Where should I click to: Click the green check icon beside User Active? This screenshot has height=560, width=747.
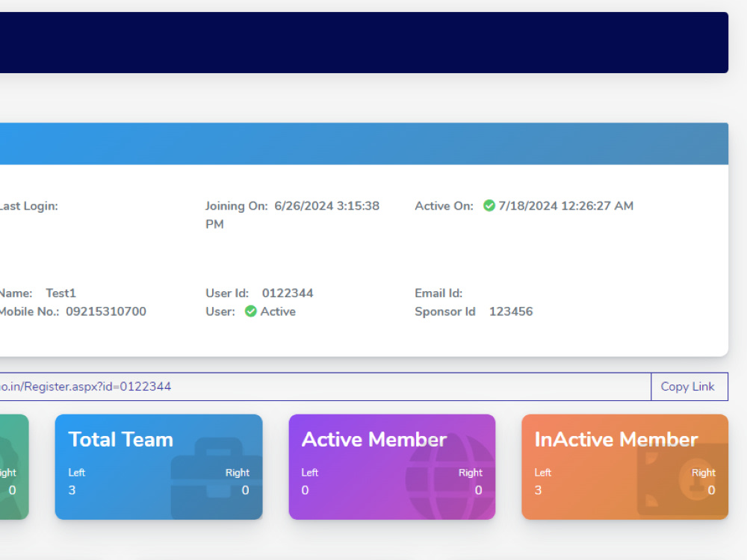pyautogui.click(x=250, y=311)
